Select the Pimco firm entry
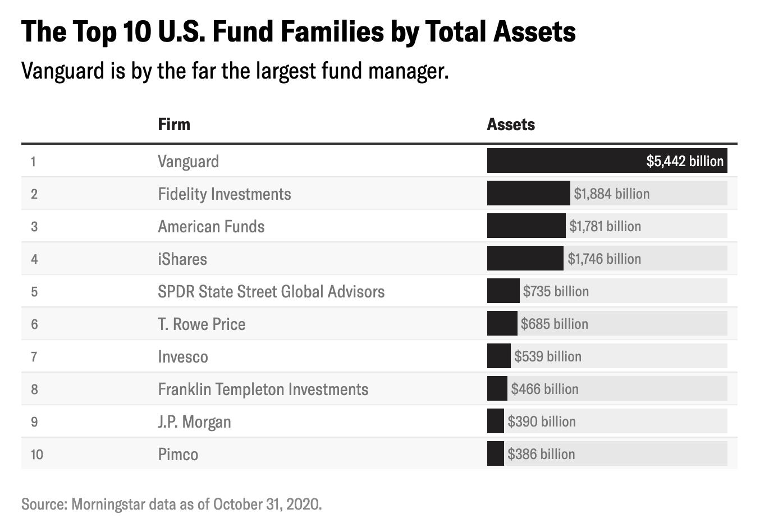 click(x=178, y=455)
